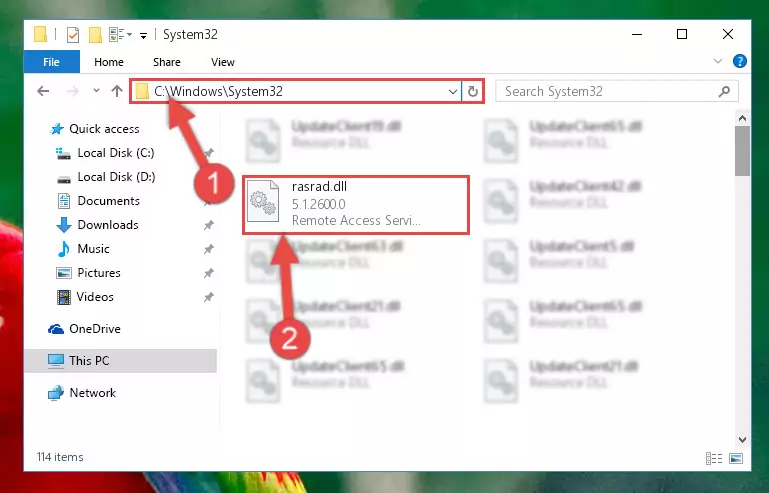
Task: Open Local Disk (D:)
Action: (116, 177)
